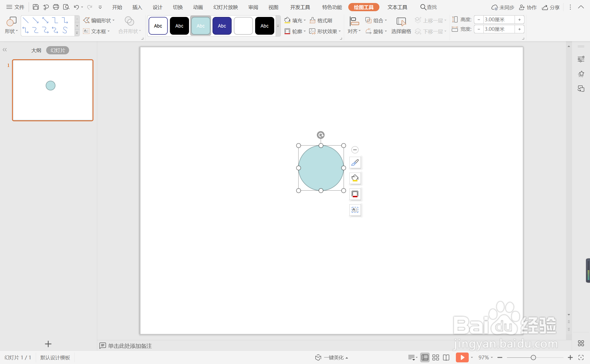Collapse floating toolbar with minus icon

(x=355, y=150)
